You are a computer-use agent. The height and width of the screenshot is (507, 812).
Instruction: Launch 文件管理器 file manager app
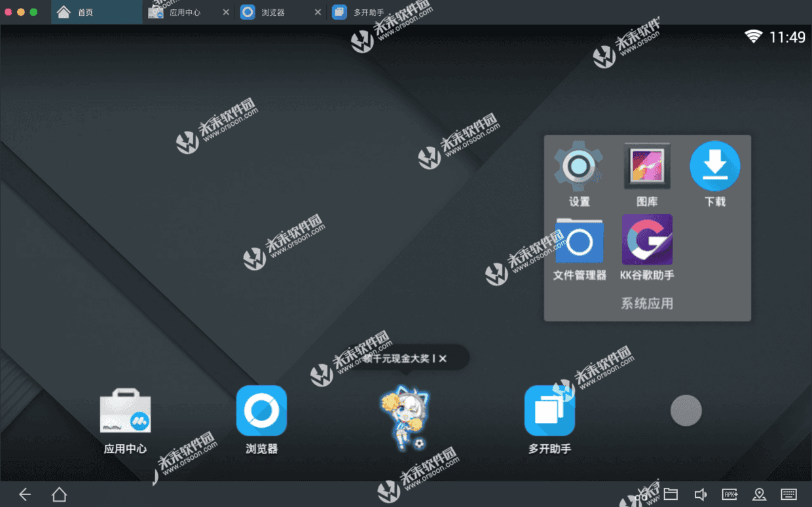[580, 242]
